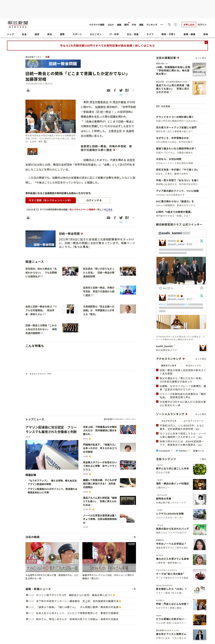Screen dimensions: 215x644
Task: Click the 朝日新聞デジタル breadcrumb
Action: 33,57
